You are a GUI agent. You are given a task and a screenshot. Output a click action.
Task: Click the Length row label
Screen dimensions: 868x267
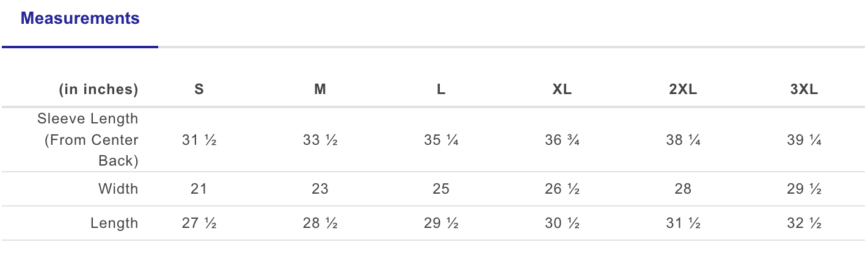click(115, 223)
